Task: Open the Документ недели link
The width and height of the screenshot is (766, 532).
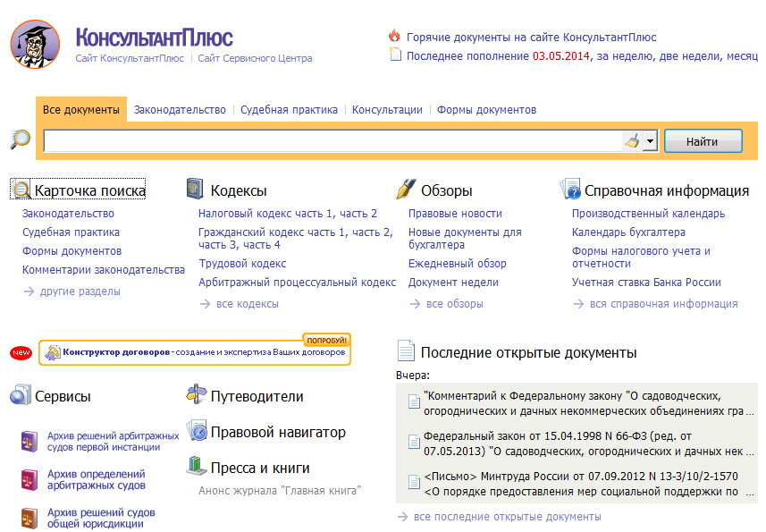Action: tap(453, 283)
